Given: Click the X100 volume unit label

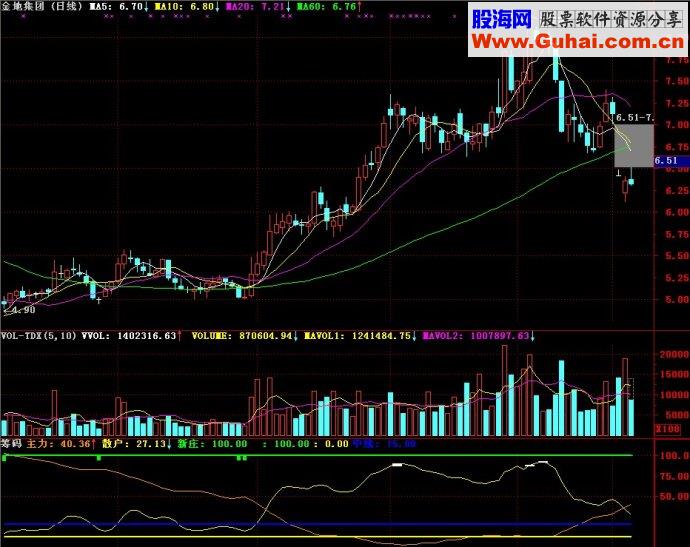Looking at the screenshot, I should pos(668,429).
